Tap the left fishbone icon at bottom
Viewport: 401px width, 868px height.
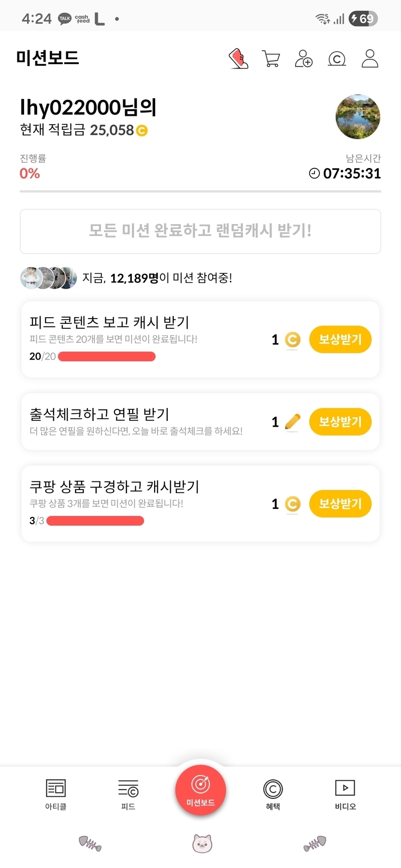tap(90, 843)
